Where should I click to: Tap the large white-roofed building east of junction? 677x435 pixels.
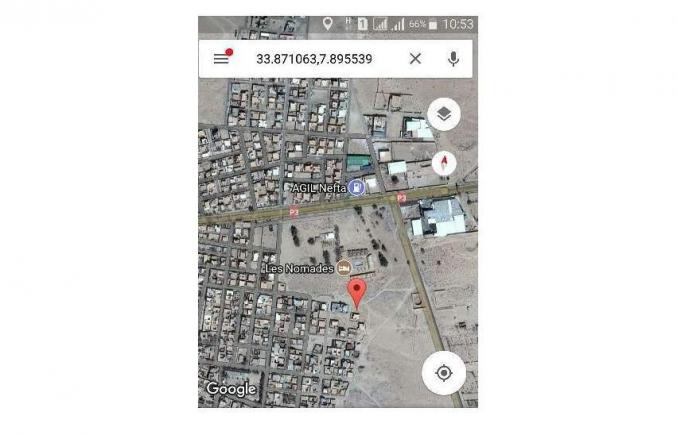click(x=440, y=219)
